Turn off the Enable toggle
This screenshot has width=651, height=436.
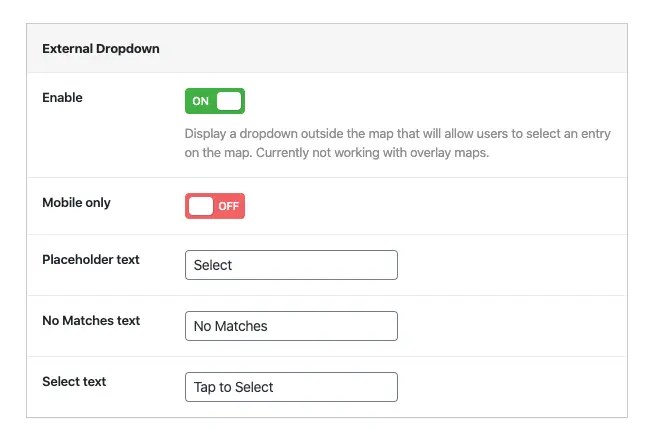point(215,101)
